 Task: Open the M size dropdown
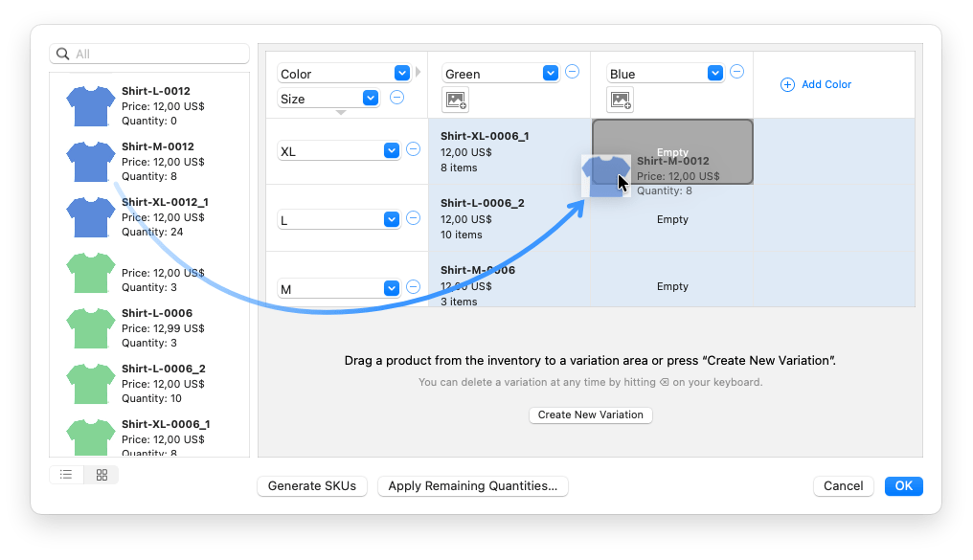391,288
